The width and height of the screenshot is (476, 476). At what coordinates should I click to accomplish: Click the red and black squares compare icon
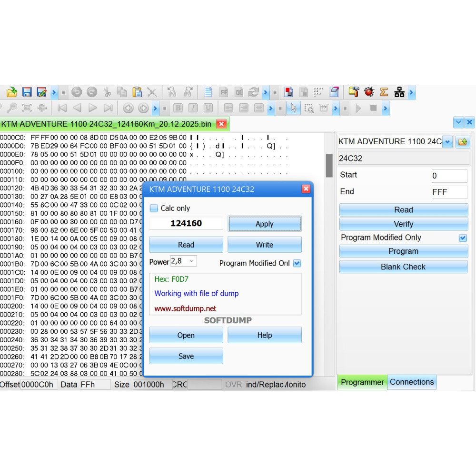(289, 92)
